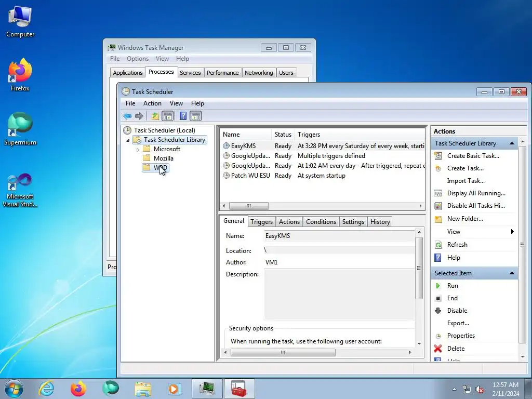Click the Help action above Selected Item
Screen dimensions: 532x399
click(x=454, y=258)
